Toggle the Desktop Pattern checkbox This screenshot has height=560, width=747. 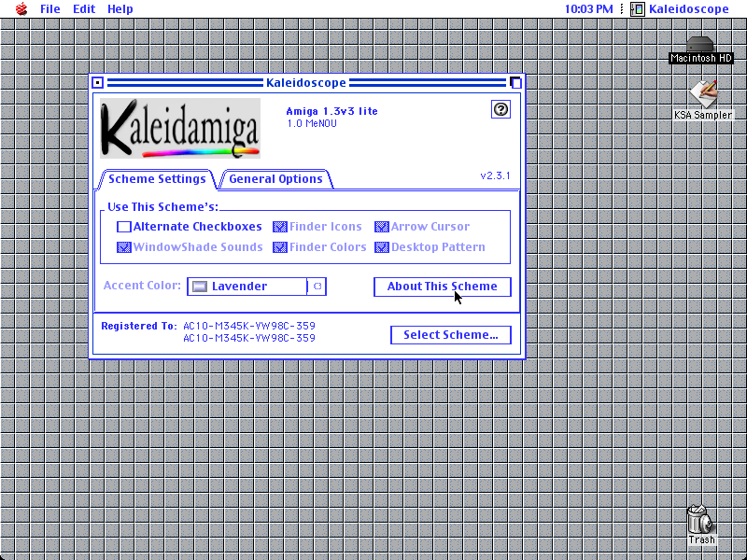pyautogui.click(x=430, y=247)
